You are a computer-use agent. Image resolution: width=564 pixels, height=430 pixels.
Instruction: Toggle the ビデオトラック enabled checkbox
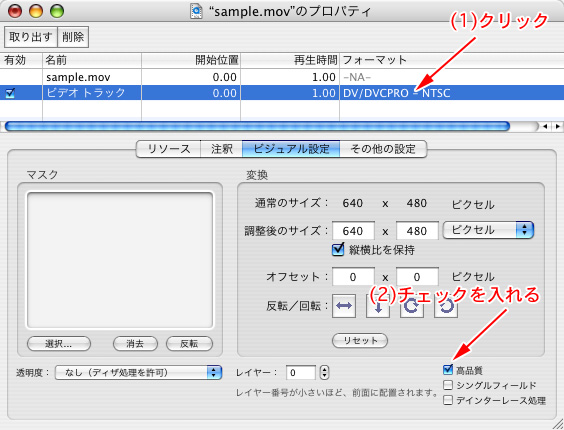(10, 93)
